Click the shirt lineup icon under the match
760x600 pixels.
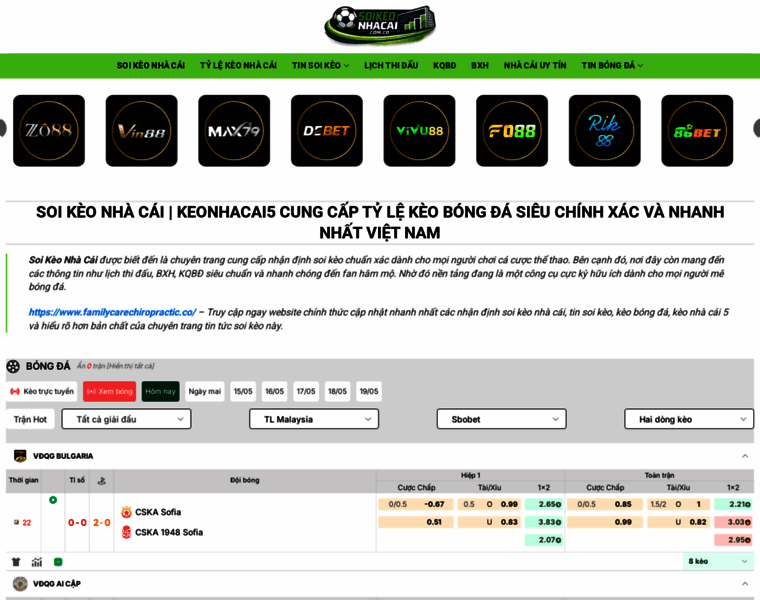16,562
